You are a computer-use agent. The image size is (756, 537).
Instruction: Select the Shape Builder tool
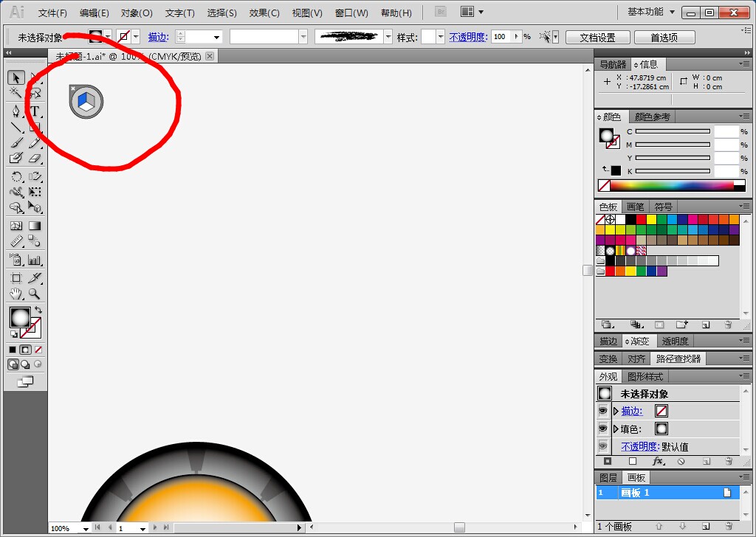[16, 207]
